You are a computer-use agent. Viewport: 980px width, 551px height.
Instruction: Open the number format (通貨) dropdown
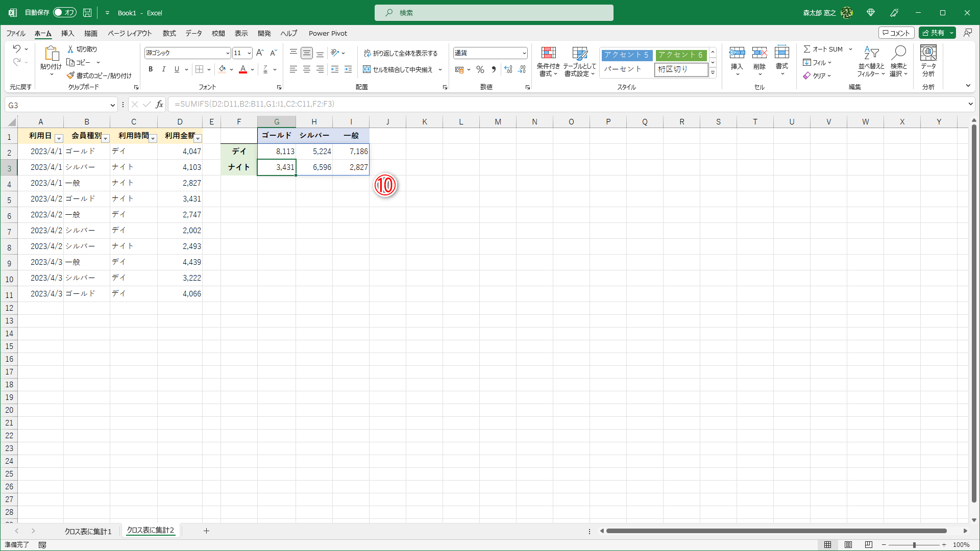click(x=524, y=53)
